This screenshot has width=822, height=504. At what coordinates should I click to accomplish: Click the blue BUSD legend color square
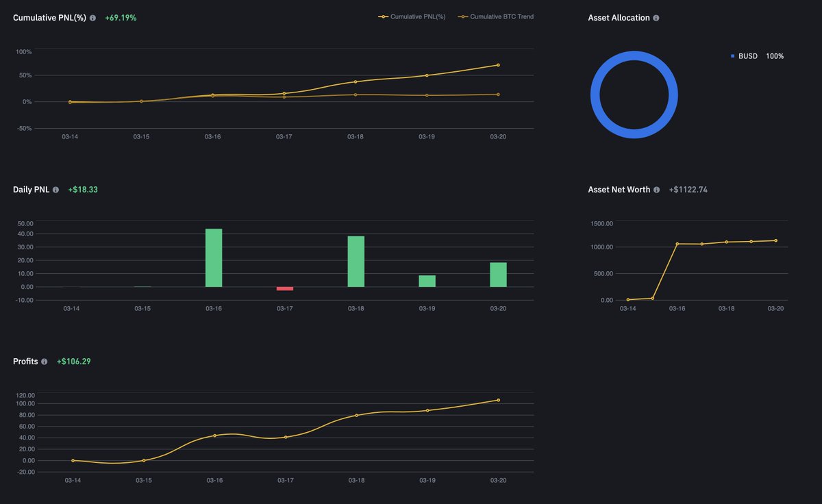tap(732, 56)
